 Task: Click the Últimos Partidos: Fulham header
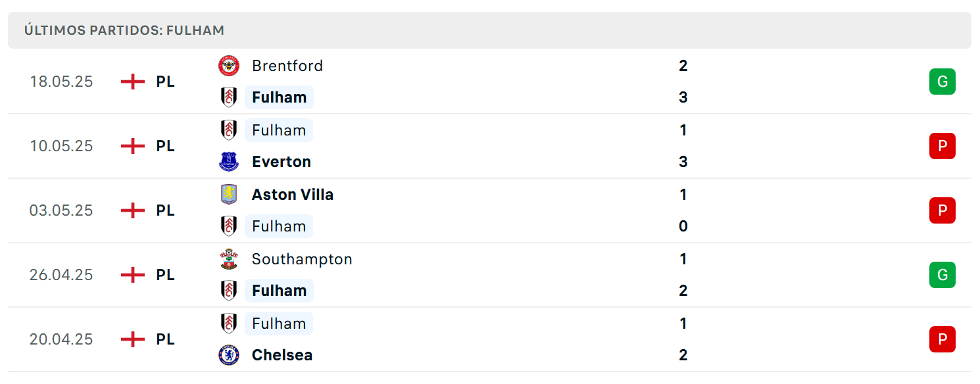point(124,30)
